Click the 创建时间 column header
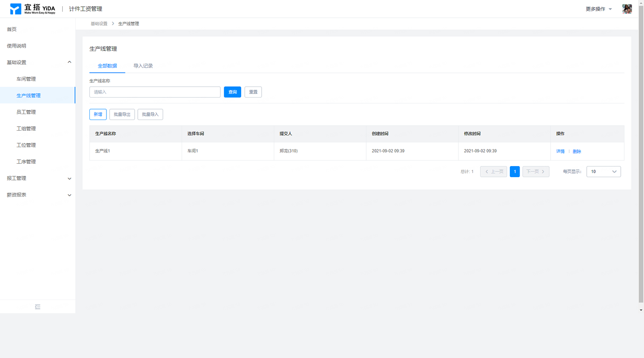The height and width of the screenshot is (358, 644). (412, 134)
